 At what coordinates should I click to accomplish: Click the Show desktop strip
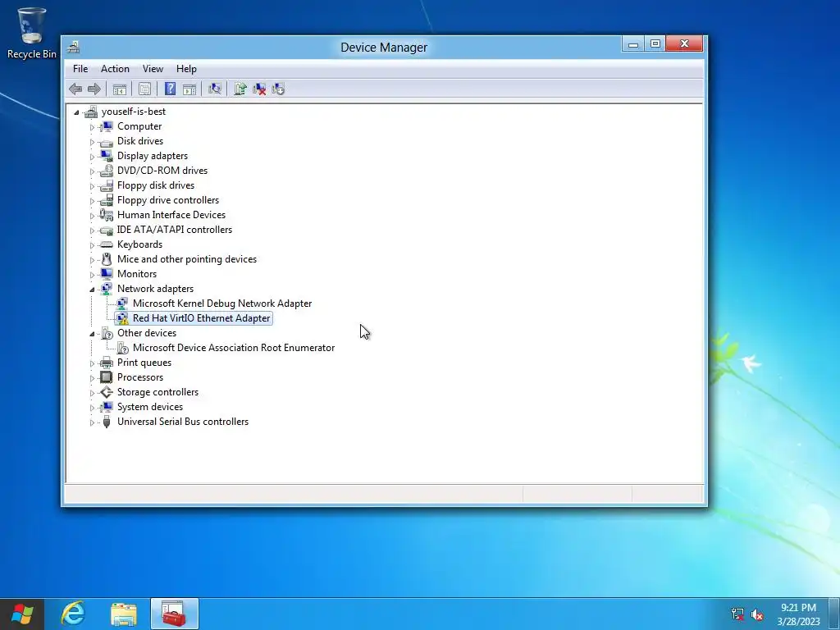point(834,614)
